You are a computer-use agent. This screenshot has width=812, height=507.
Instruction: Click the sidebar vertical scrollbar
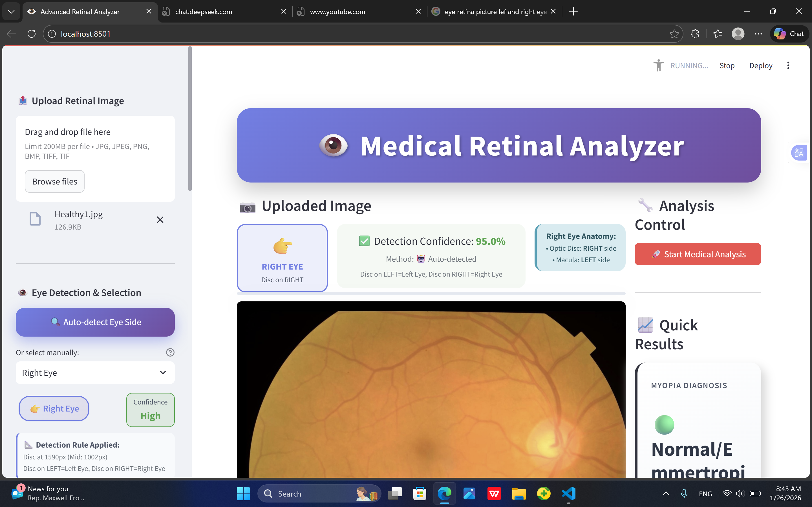click(x=190, y=119)
